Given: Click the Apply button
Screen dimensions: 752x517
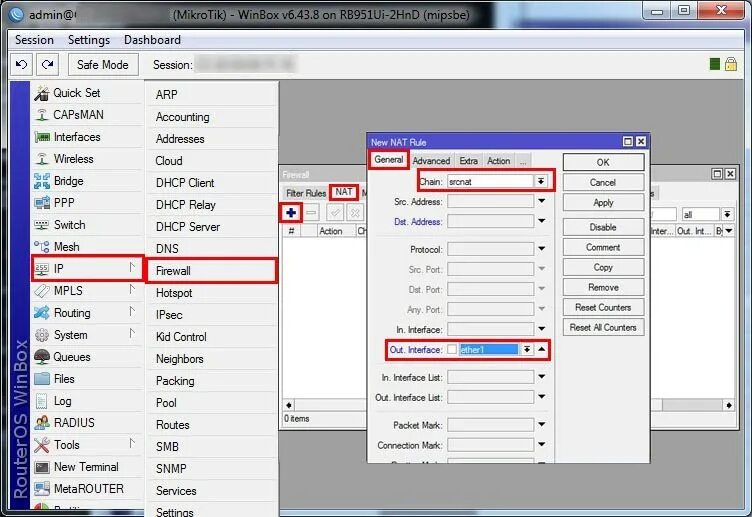Looking at the screenshot, I should click(603, 202).
